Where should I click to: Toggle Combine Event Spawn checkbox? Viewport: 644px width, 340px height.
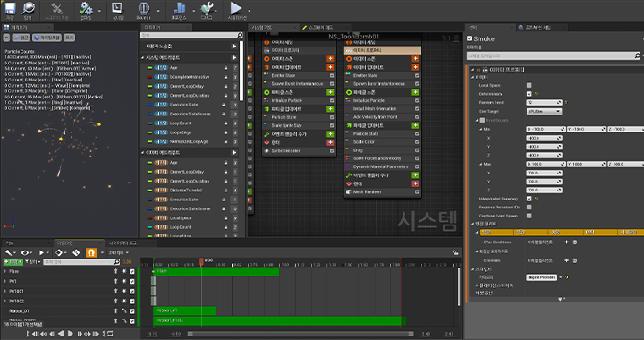529,216
